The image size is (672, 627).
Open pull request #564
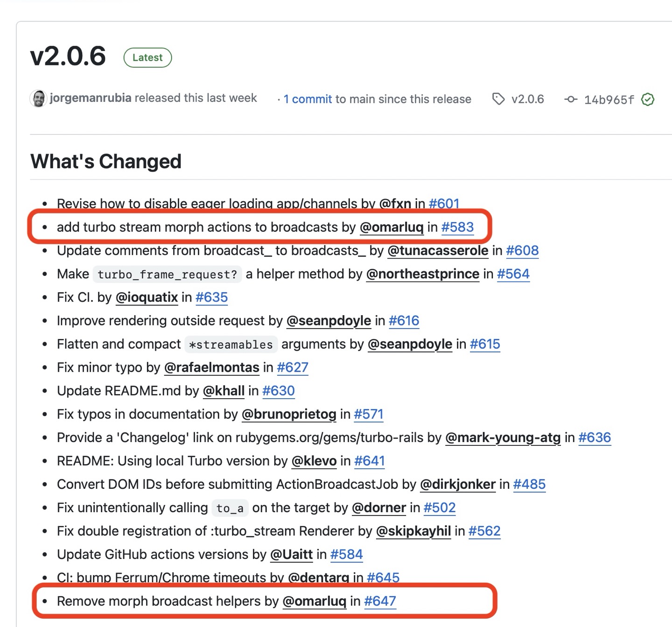coord(513,274)
